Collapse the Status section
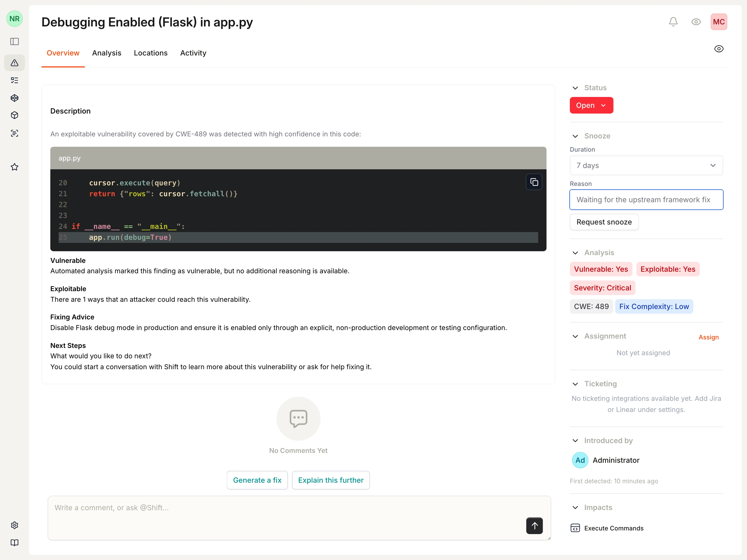 (575, 88)
